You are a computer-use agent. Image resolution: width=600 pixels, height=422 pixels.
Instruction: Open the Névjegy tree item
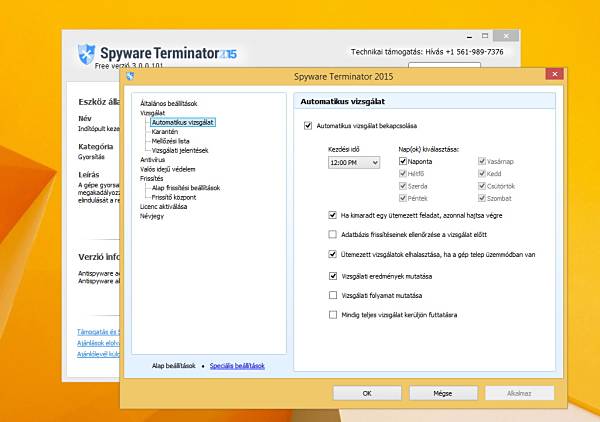click(x=152, y=216)
